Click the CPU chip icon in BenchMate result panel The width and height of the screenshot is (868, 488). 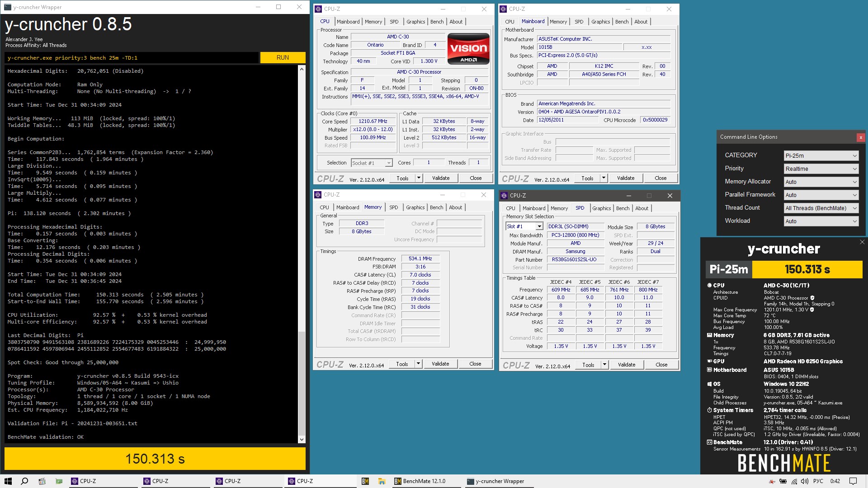[x=709, y=285]
